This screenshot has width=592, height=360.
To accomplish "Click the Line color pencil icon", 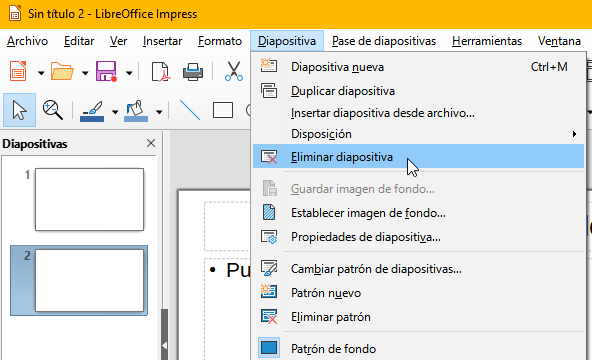I will coord(92,111).
